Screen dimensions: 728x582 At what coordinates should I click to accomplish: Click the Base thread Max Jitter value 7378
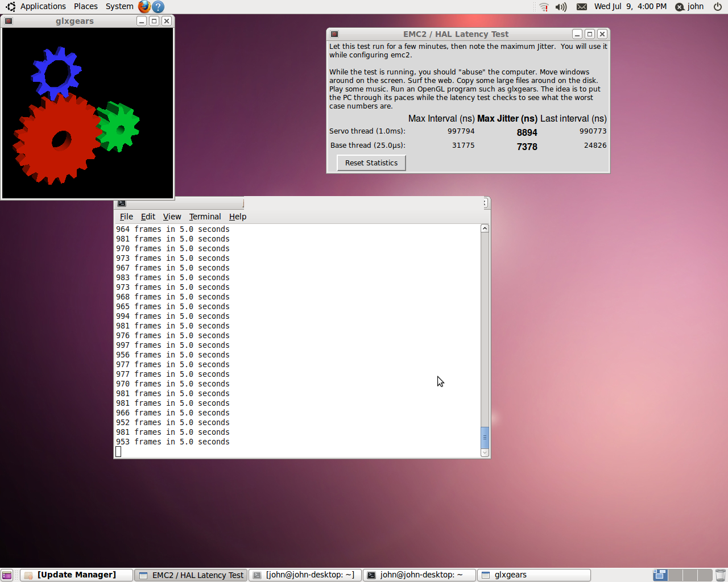[x=527, y=147]
